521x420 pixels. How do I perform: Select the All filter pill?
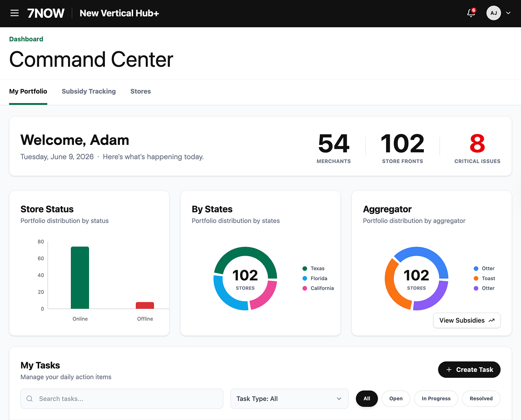367,398
